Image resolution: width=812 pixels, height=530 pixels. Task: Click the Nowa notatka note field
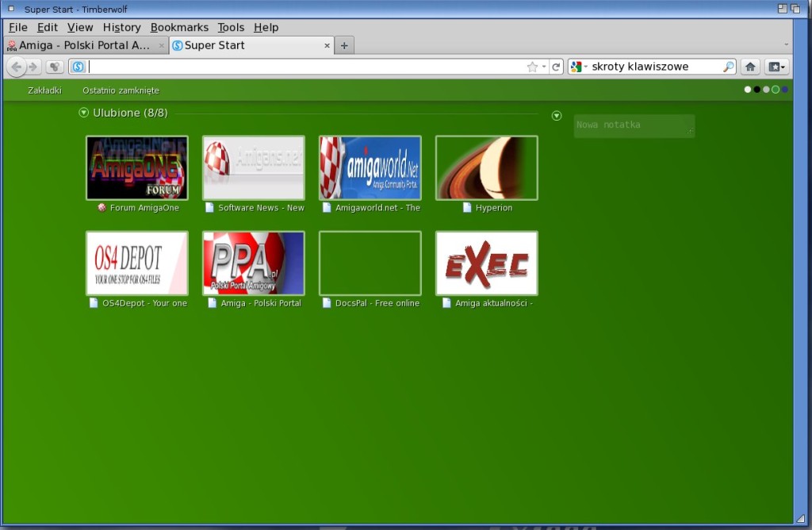(634, 126)
